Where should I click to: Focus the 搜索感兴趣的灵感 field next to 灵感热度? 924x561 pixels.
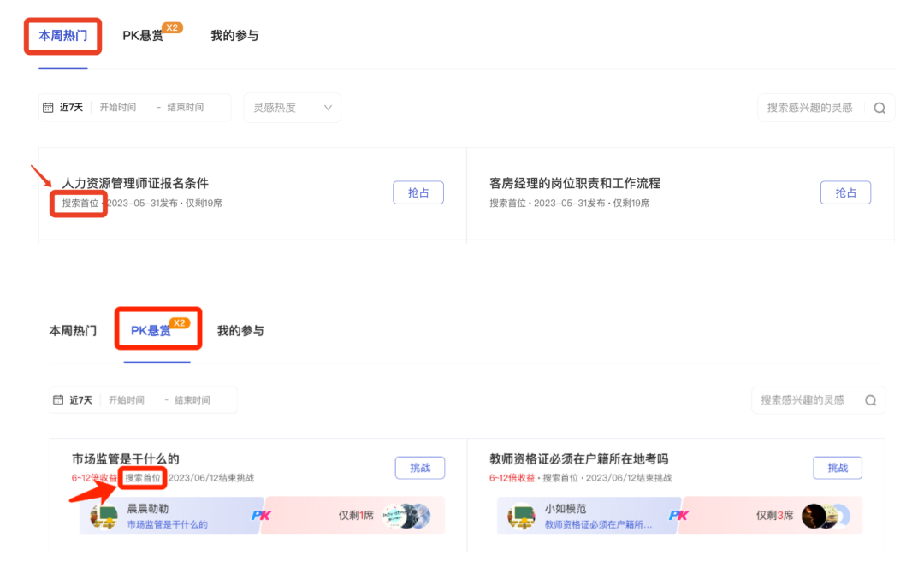809,108
